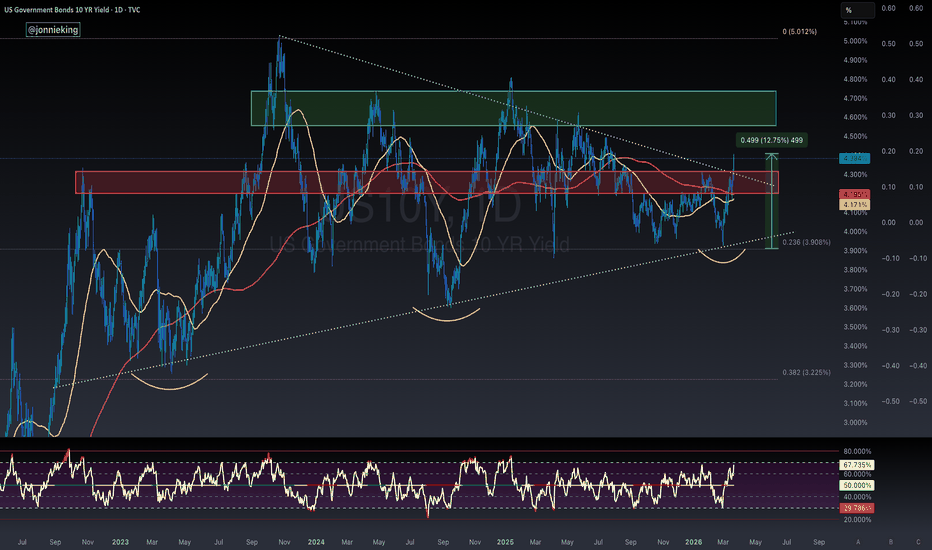932x550 pixels.
Task: Click scale column C at bottom right
Action: (x=918, y=540)
